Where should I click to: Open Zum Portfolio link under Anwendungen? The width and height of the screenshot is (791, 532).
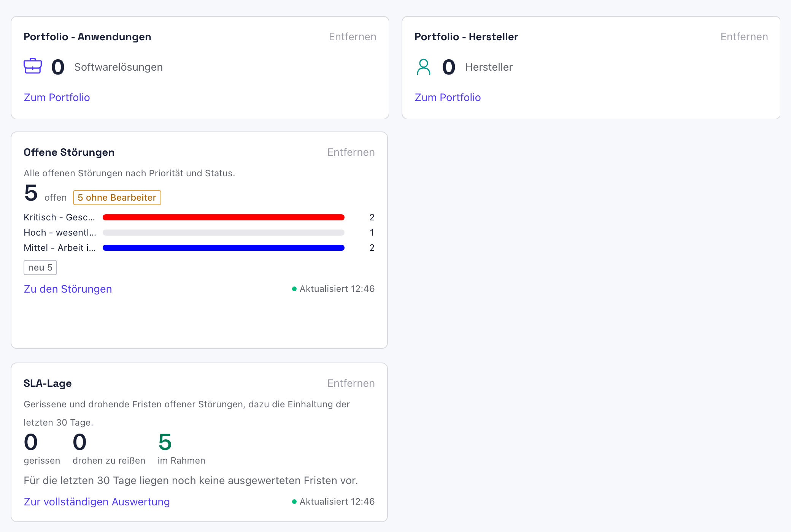click(57, 97)
